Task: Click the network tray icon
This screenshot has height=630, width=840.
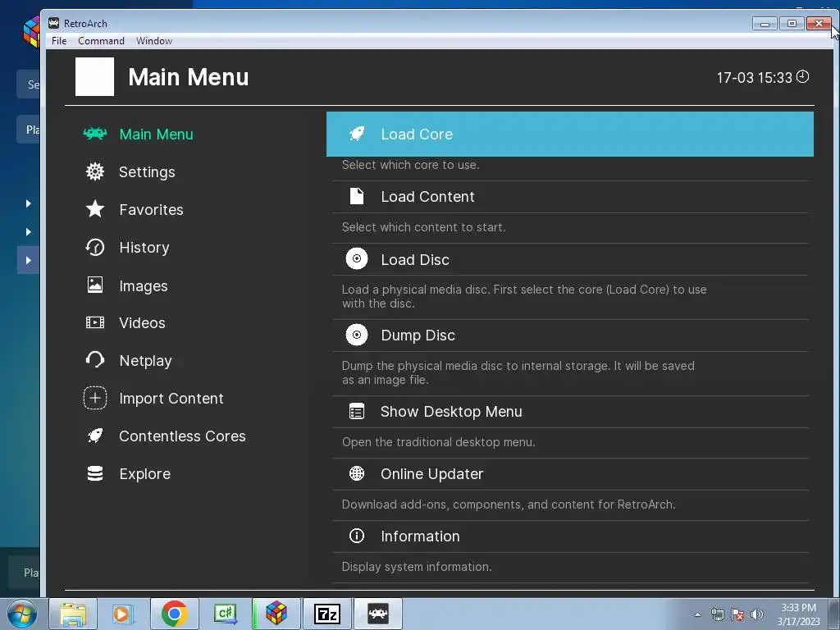Action: tap(717, 614)
